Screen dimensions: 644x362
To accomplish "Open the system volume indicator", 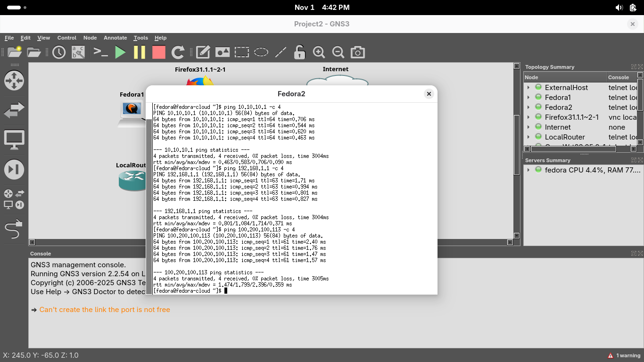I will [619, 8].
